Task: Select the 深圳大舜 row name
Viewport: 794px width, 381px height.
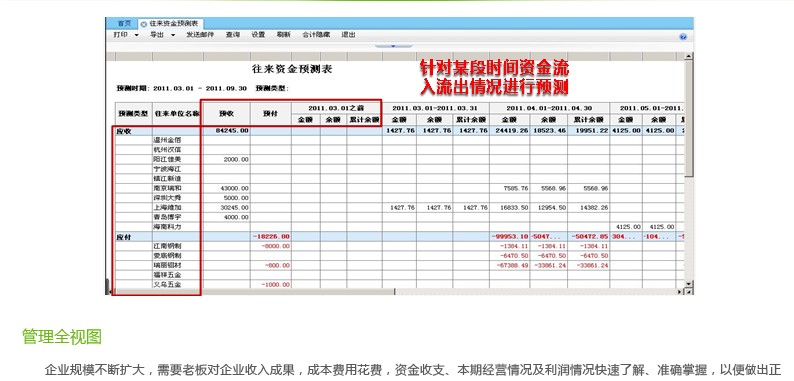Action: pos(167,198)
